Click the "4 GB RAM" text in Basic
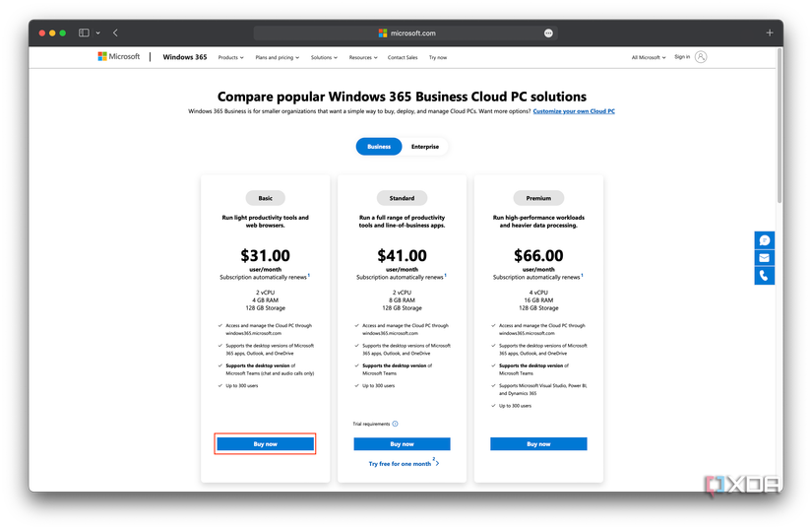Screen dimensions: 812x530 click(265, 299)
